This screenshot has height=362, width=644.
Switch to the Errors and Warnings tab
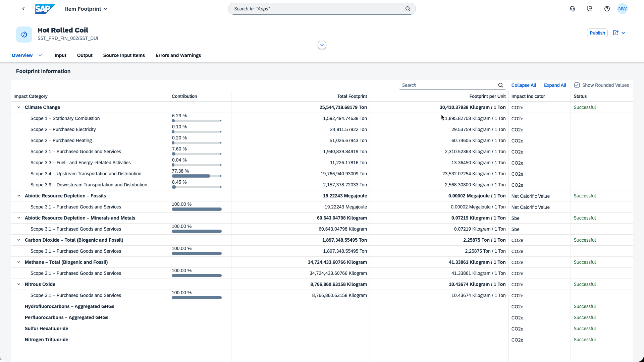178,55
